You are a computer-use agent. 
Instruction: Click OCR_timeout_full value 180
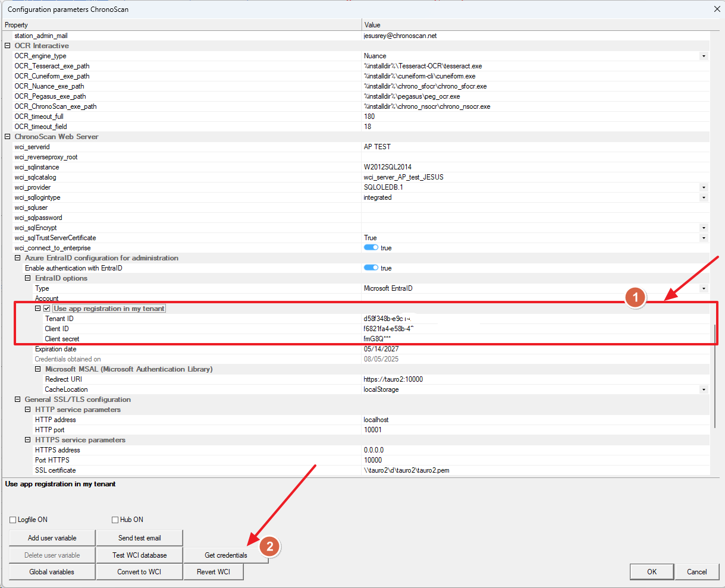pyautogui.click(x=369, y=117)
